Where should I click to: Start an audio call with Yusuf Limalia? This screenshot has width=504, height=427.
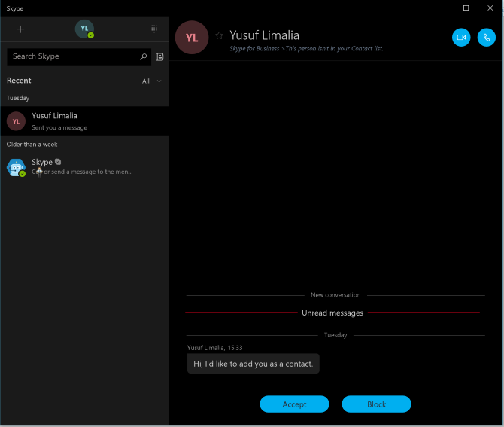(x=487, y=38)
